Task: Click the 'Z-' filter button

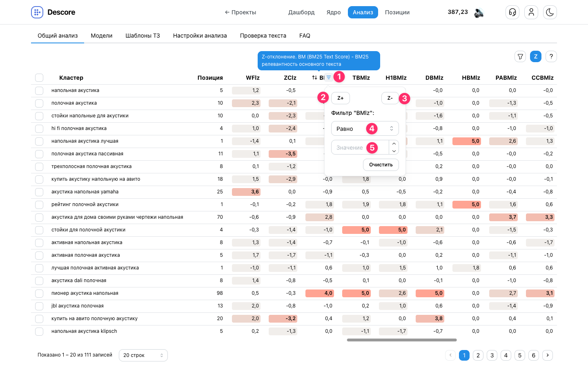Action: pos(390,98)
